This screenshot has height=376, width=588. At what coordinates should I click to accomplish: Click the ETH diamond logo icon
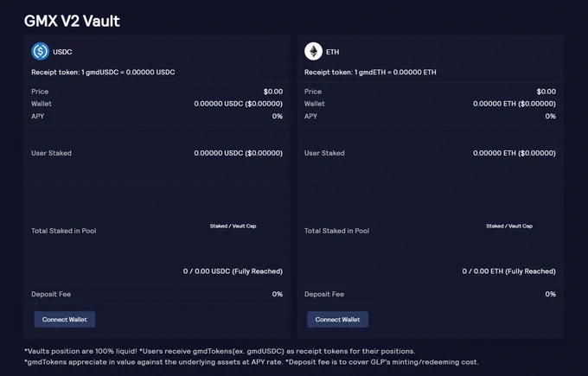(314, 51)
